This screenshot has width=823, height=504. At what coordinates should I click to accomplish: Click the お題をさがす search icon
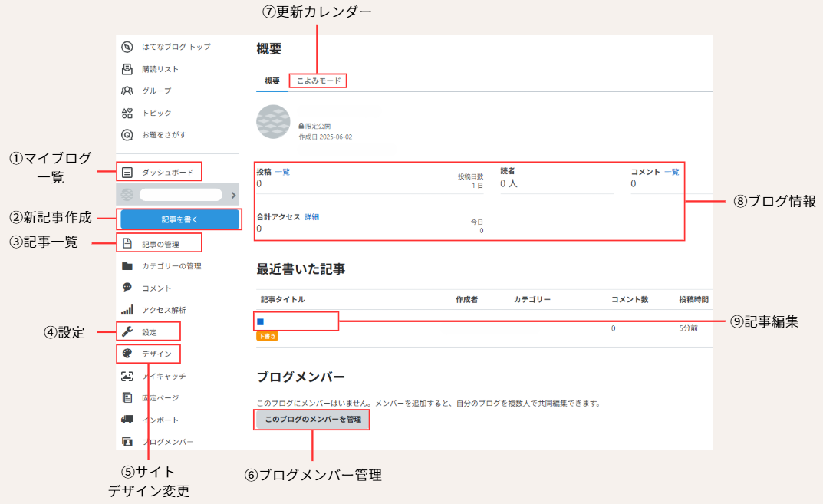127,135
